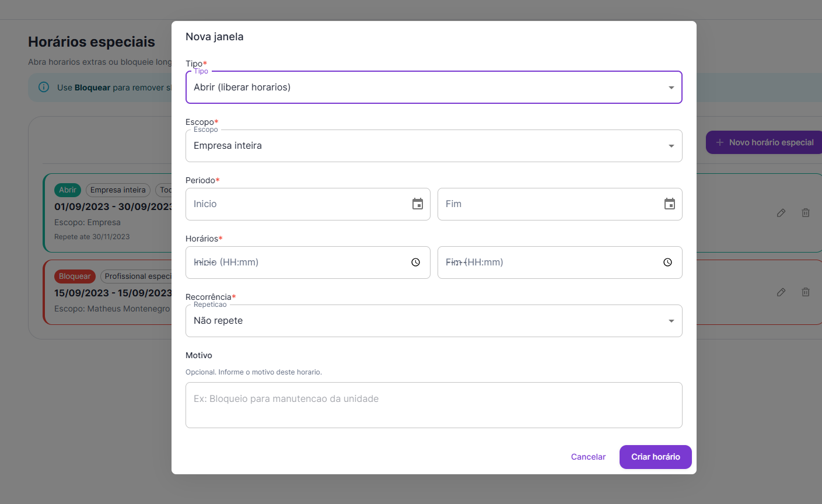Click the Periodo Inicio date field
822x504 pixels.
tap(308, 204)
